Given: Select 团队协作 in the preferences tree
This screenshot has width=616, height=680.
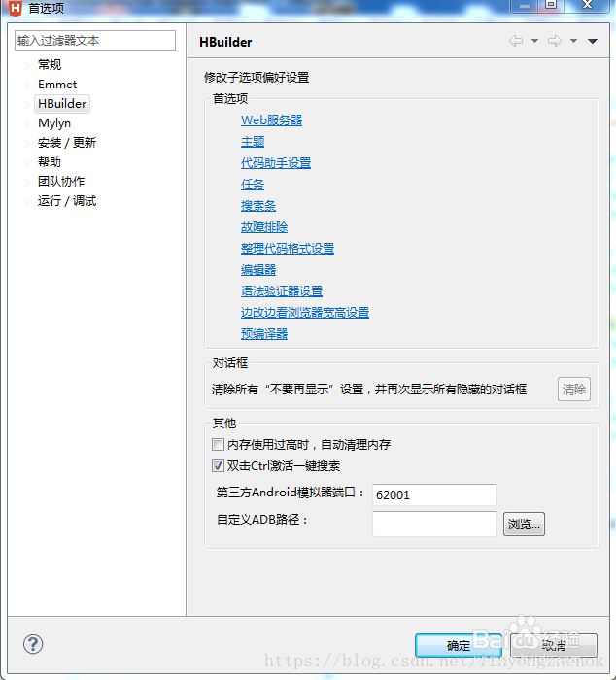Looking at the screenshot, I should [61, 182].
